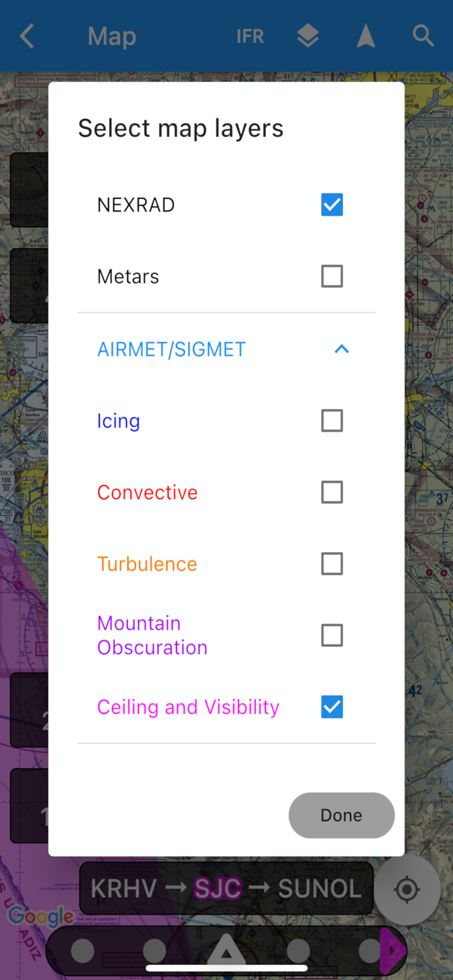Tap the leftmost dot icon in bottom navigation
This screenshot has height=980, width=453.
[82, 951]
